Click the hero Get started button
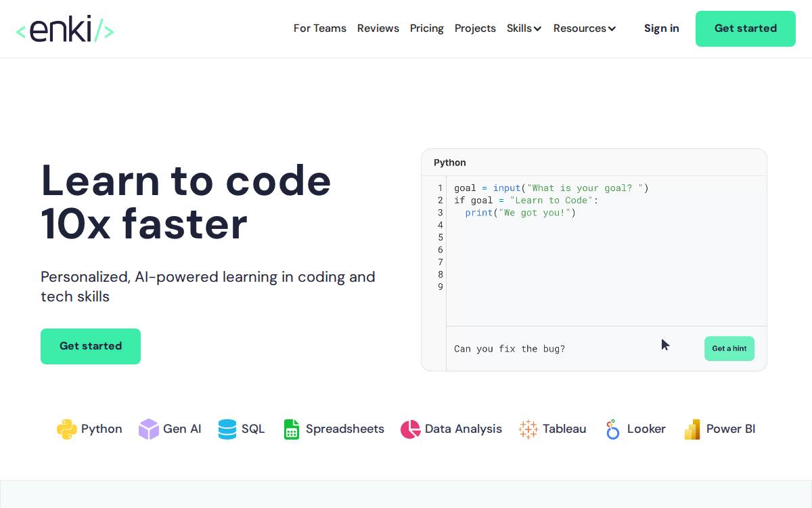This screenshot has height=508, width=812. coord(91,346)
